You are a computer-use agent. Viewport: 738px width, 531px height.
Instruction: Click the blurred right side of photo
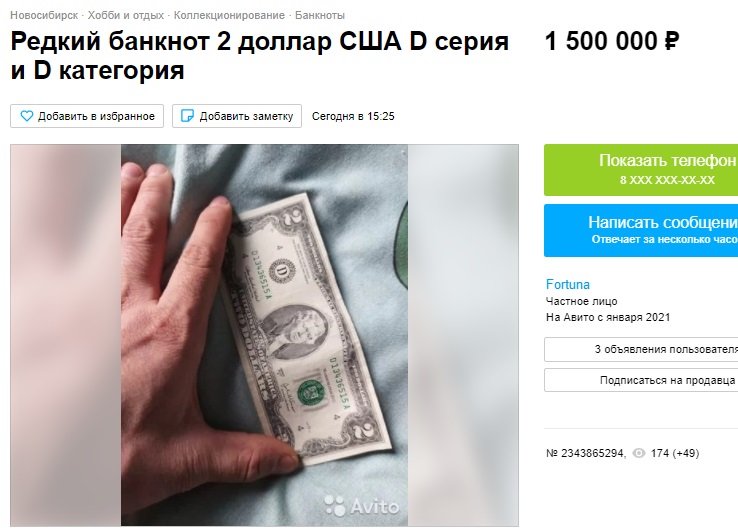[463, 335]
